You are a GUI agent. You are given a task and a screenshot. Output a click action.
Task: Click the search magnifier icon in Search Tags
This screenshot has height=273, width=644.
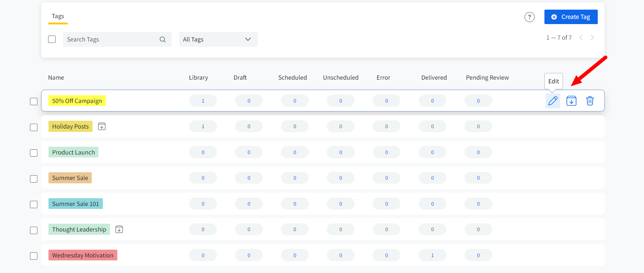[x=162, y=40]
